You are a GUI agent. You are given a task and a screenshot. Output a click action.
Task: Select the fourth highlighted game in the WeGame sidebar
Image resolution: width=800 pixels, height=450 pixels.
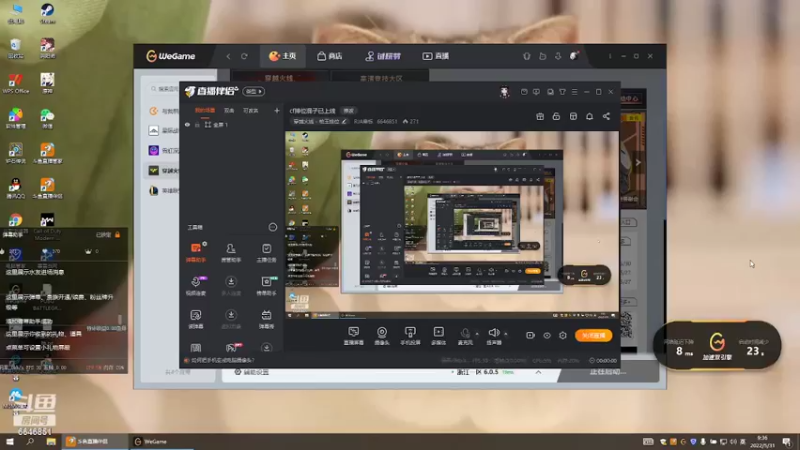(x=163, y=170)
